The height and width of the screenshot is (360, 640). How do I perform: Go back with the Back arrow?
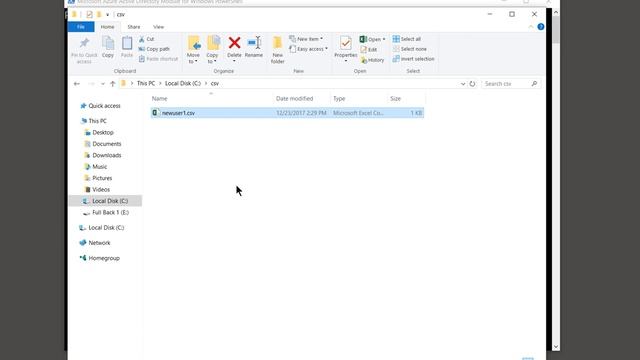pyautogui.click(x=77, y=84)
